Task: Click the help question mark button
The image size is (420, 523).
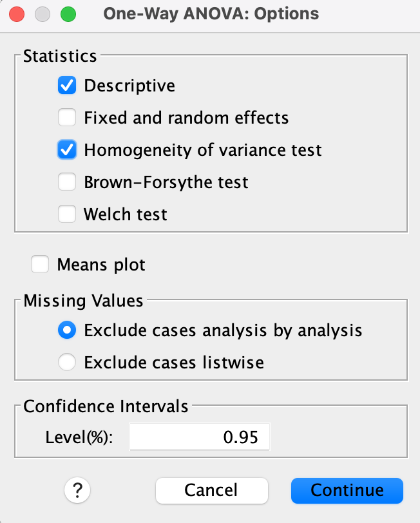Action: [77, 490]
